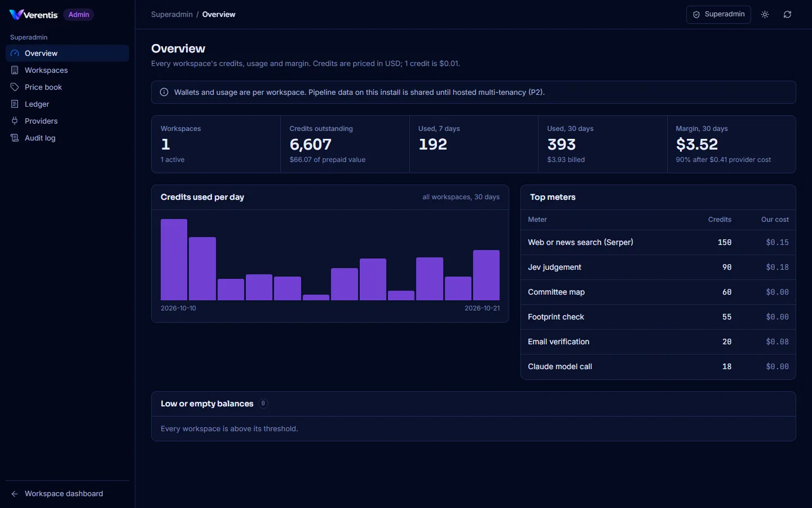Open the Audit log page
This screenshot has width=812, height=508.
point(67,138)
